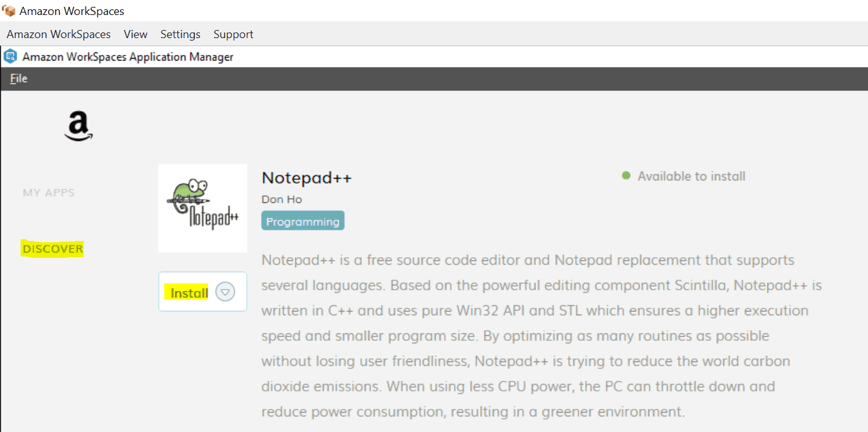Viewport: 868px width, 432px height.
Task: Open the Support menu
Action: tap(233, 34)
